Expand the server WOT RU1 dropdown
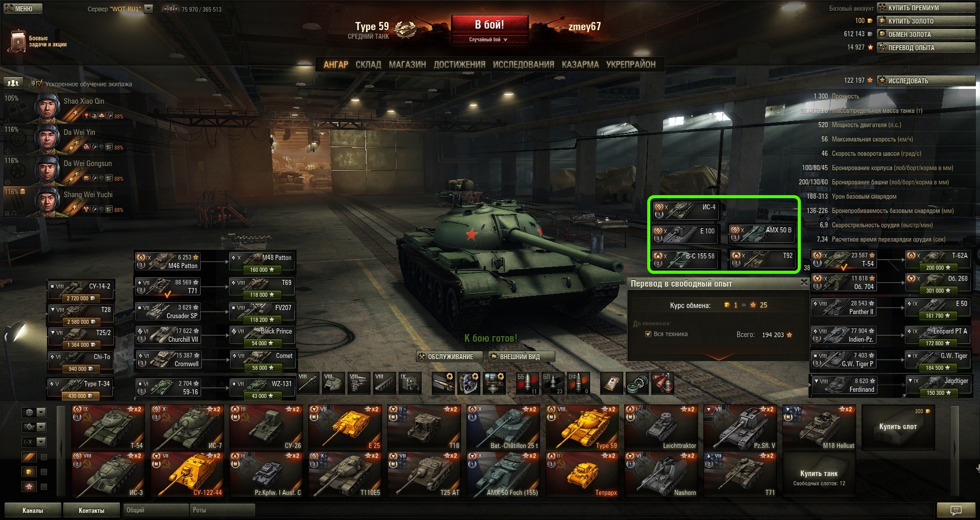The height and width of the screenshot is (520, 980). pos(149,9)
